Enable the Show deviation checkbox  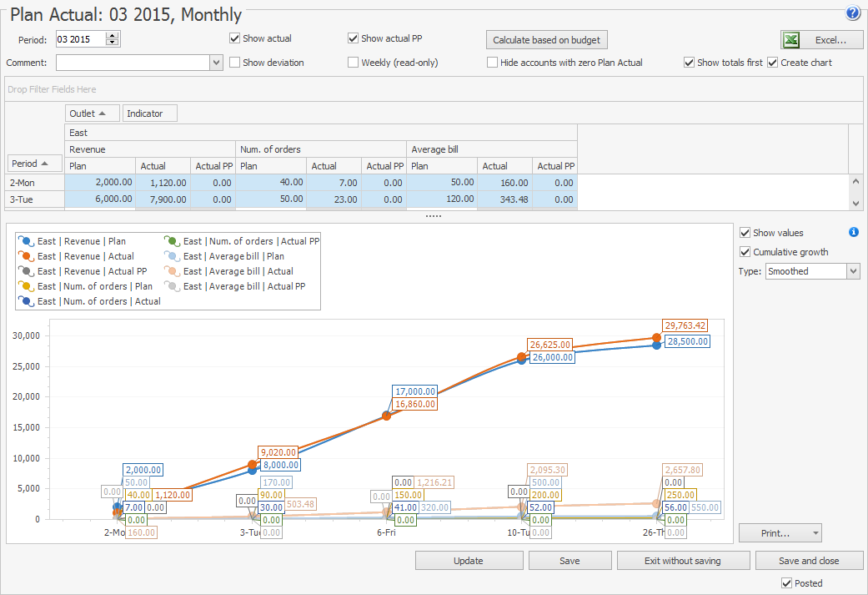pos(235,63)
